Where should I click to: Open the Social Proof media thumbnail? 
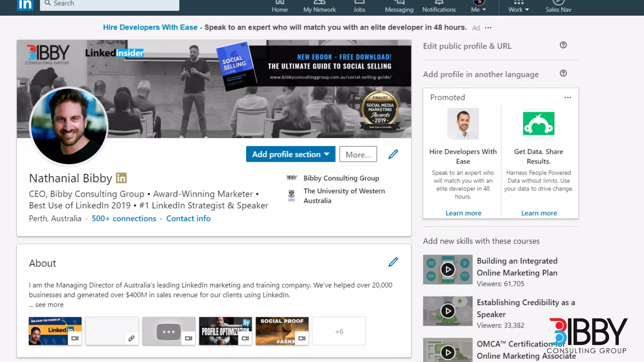[x=282, y=331]
